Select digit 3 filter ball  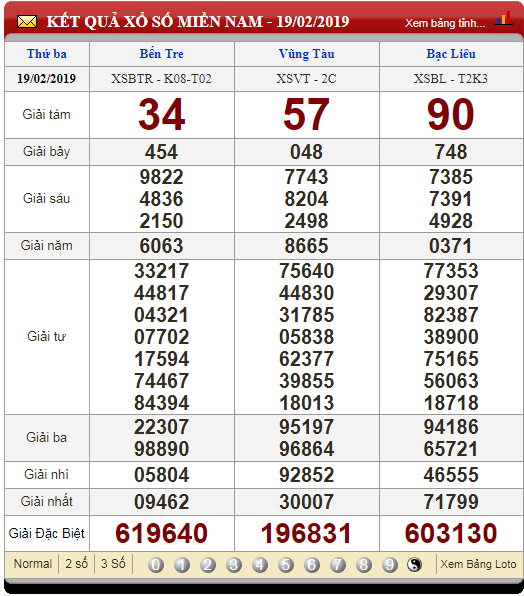(234, 565)
